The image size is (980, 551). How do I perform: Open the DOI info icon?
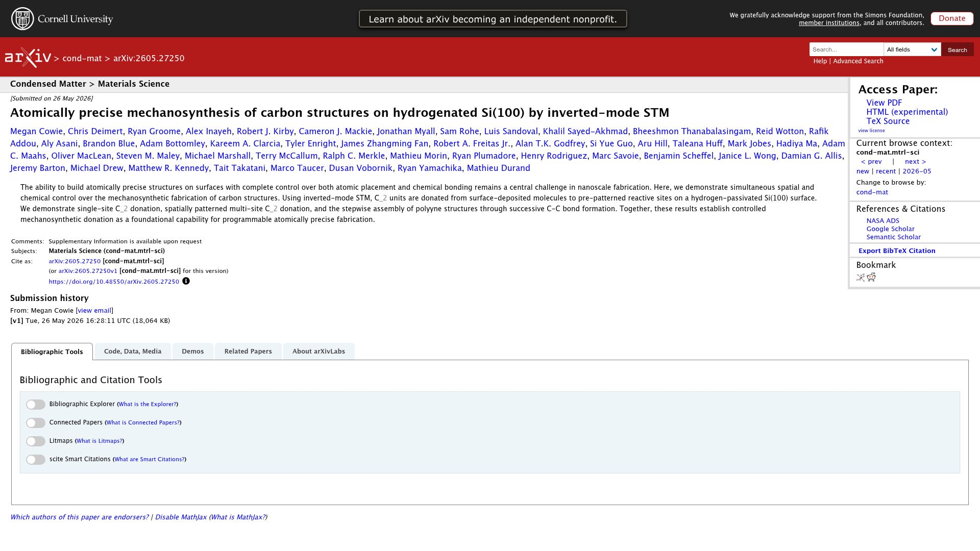[x=186, y=281]
